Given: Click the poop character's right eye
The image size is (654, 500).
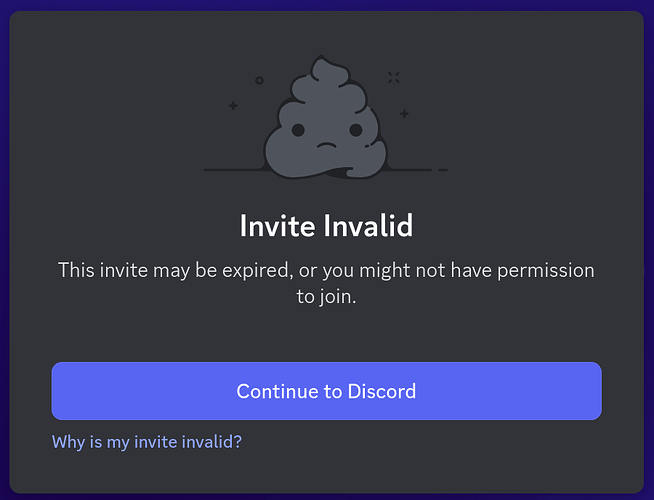Looking at the screenshot, I should point(356,130).
